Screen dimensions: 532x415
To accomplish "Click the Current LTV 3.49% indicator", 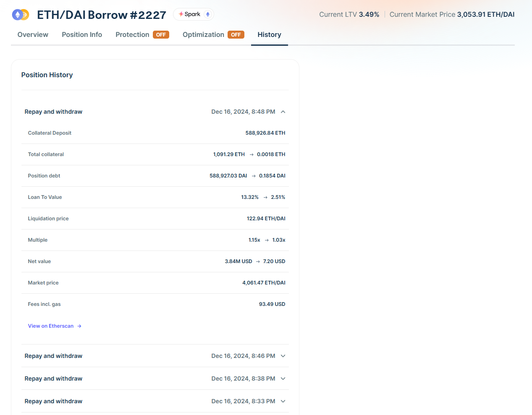I will (x=349, y=15).
